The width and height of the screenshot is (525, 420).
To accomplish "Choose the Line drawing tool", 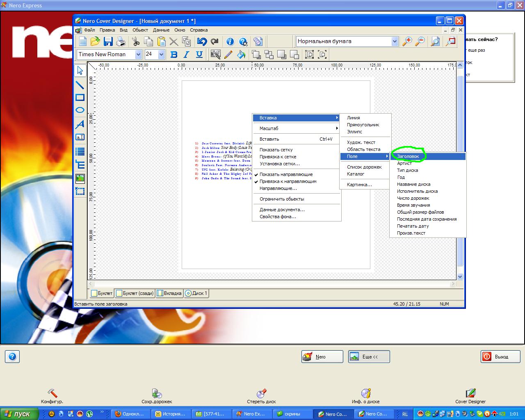I will click(80, 85).
